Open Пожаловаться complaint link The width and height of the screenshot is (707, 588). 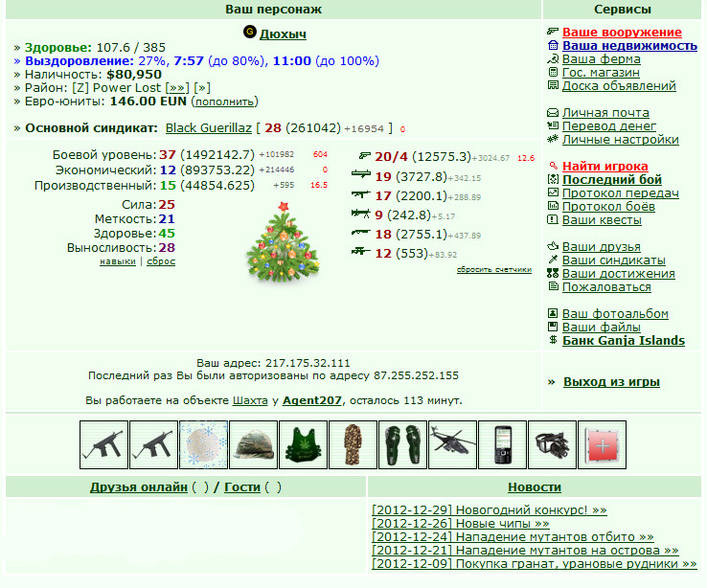606,286
